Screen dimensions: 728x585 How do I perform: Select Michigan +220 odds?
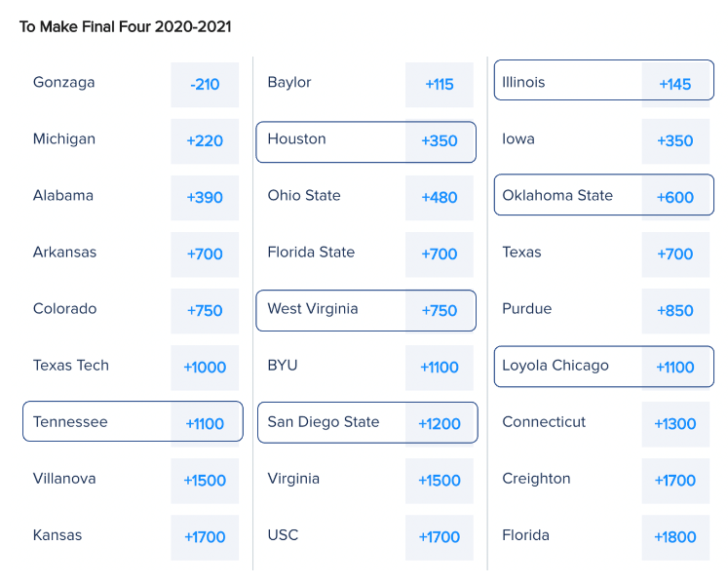(x=205, y=141)
